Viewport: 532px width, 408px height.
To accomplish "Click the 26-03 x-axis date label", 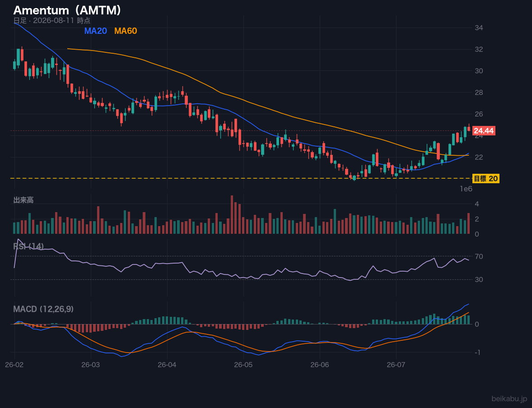I will coord(91,365).
